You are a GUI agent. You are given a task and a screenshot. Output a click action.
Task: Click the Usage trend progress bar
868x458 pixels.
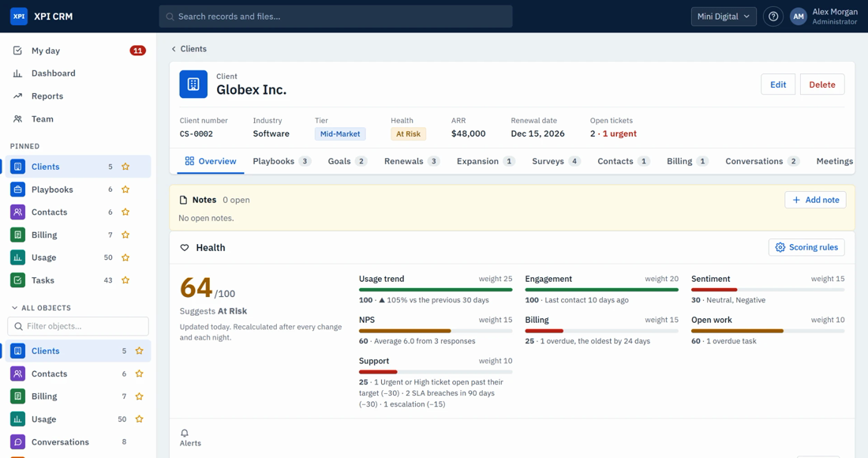[436, 290]
